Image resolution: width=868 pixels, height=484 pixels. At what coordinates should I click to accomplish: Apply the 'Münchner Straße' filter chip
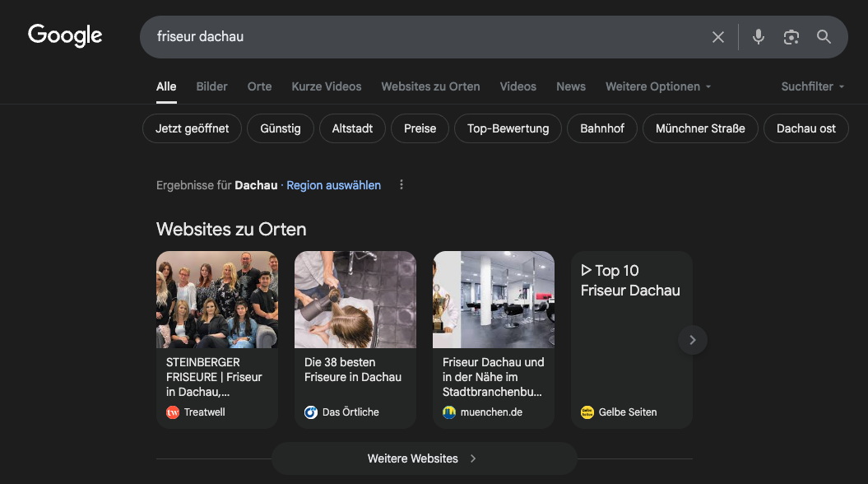pyautogui.click(x=700, y=128)
